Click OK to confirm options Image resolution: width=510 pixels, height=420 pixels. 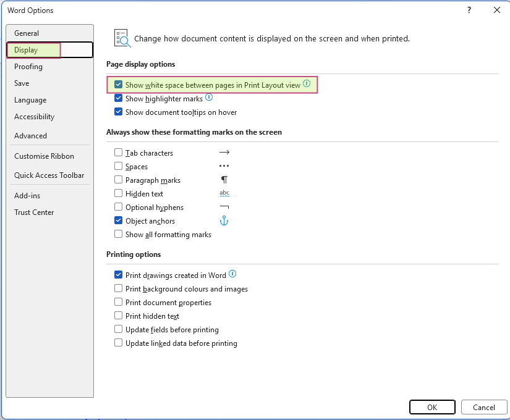432,407
